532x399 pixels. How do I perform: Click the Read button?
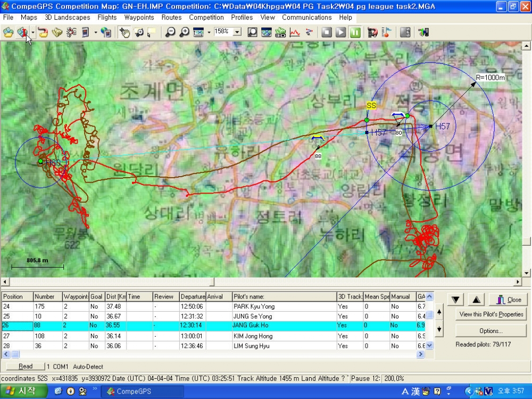click(x=26, y=367)
